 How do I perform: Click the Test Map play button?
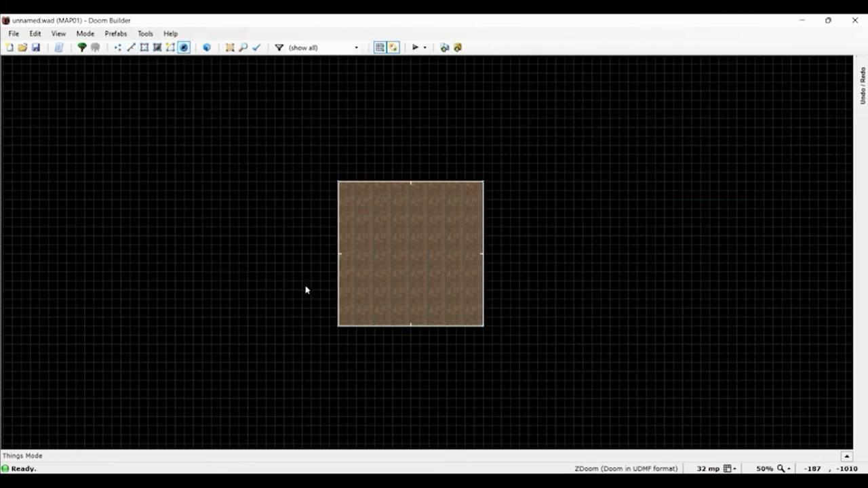[x=415, y=47]
